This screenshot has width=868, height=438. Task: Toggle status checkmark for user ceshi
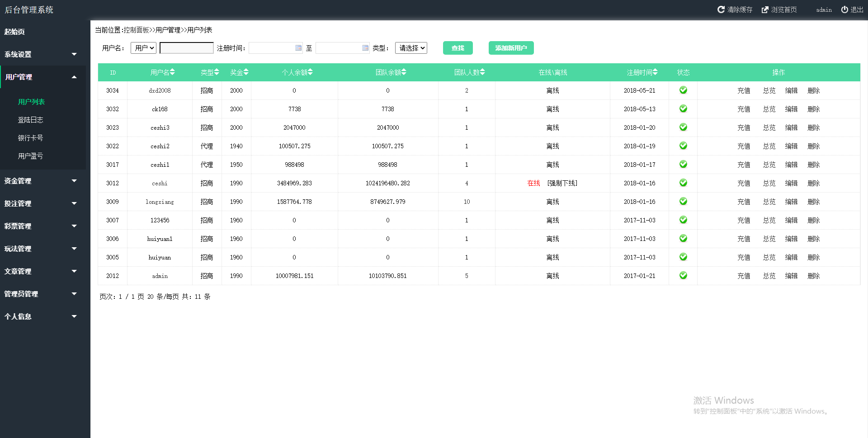click(683, 183)
